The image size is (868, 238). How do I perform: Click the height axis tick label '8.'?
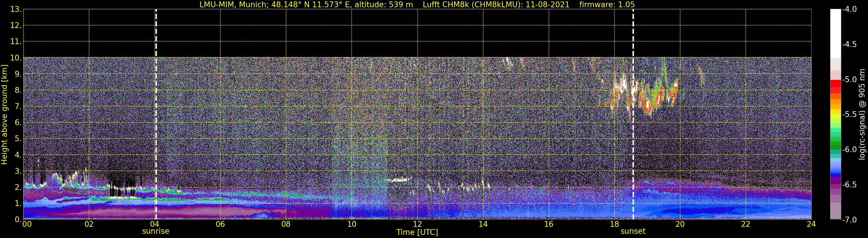(18, 90)
